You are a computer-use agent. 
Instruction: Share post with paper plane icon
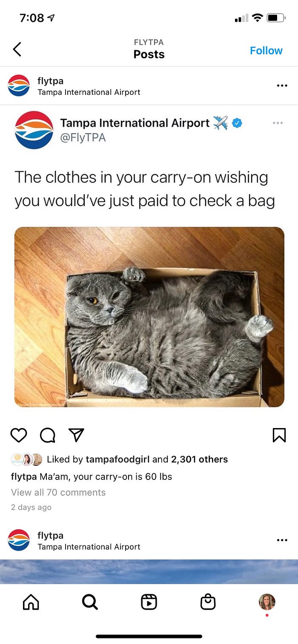tap(76, 435)
